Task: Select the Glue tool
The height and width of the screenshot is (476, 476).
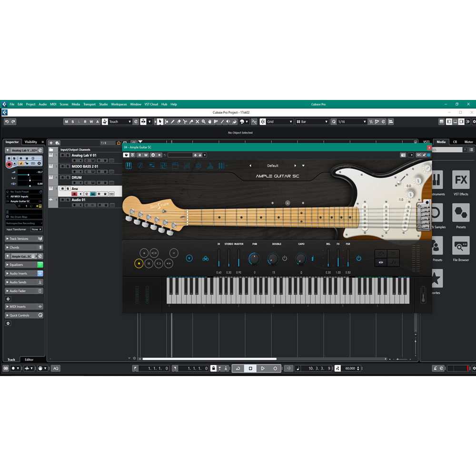Action: [x=191, y=122]
